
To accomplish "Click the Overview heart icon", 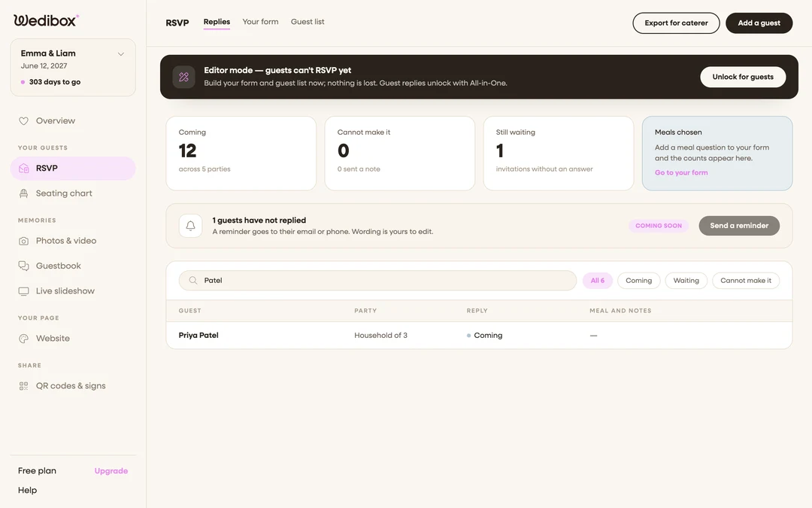I will (24, 120).
